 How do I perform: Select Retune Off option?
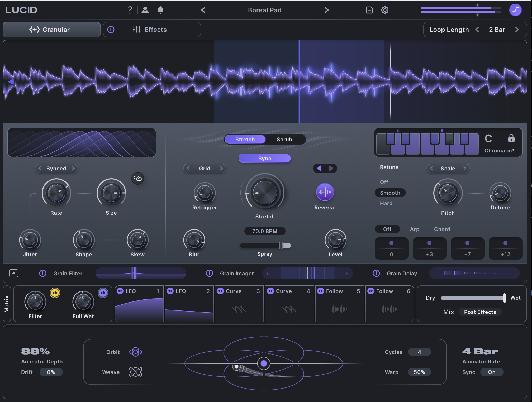click(384, 182)
